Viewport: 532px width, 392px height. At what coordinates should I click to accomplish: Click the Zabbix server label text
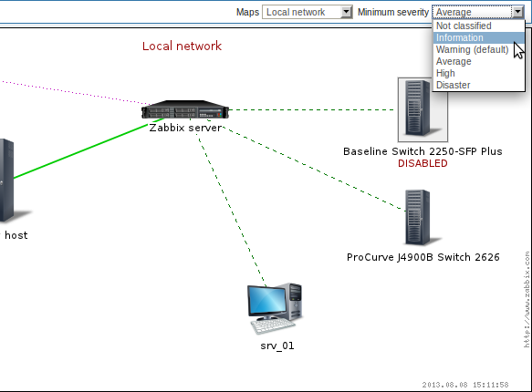click(185, 128)
